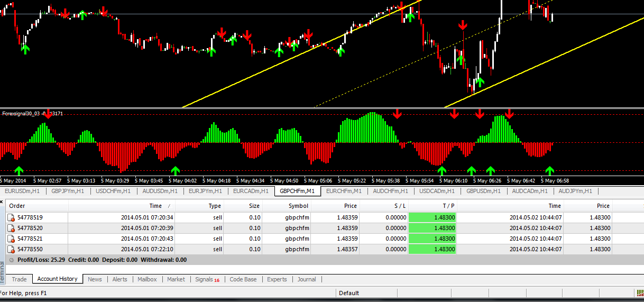Click the order icon beside 54778550
Screen dimensions: 644x302
[11, 249]
